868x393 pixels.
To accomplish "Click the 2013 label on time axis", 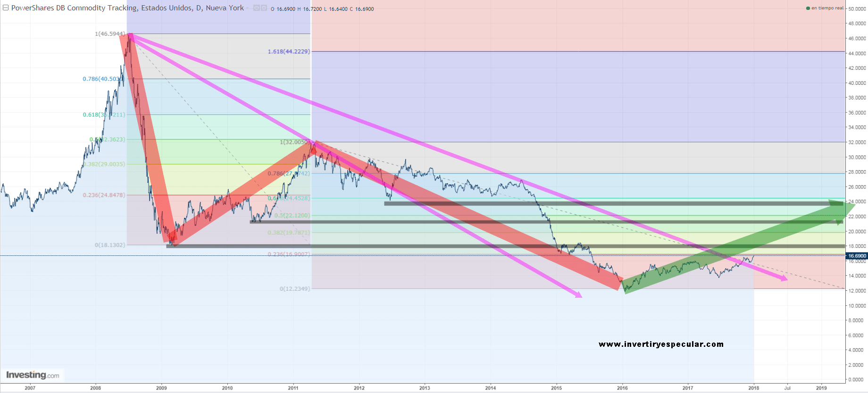I will click(x=425, y=388).
